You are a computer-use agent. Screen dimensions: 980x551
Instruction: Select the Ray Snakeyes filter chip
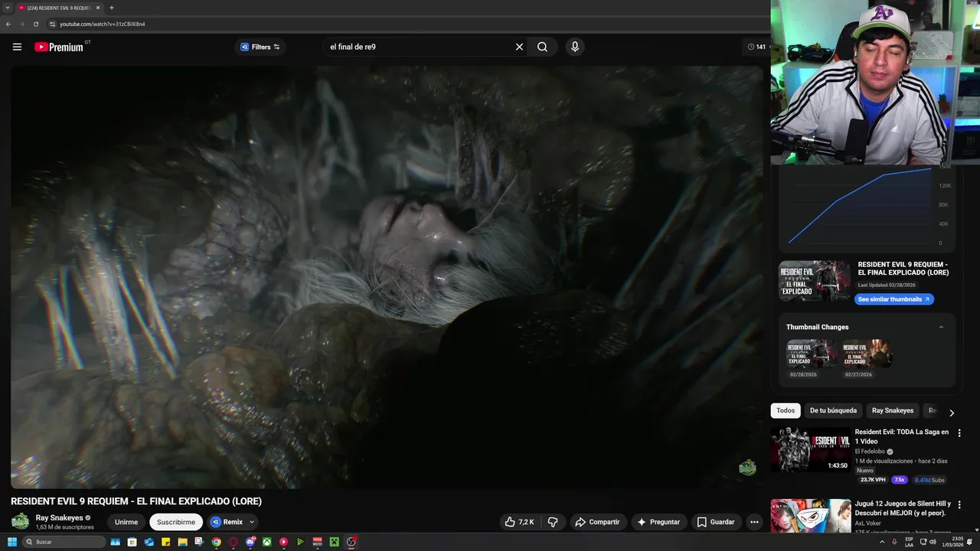tap(893, 410)
